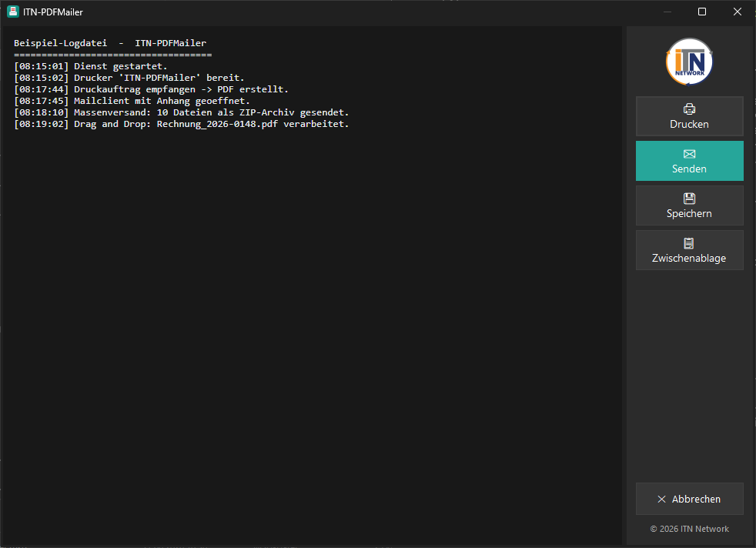Click the printer icon above Drucken
This screenshot has height=548, width=756.
690,109
